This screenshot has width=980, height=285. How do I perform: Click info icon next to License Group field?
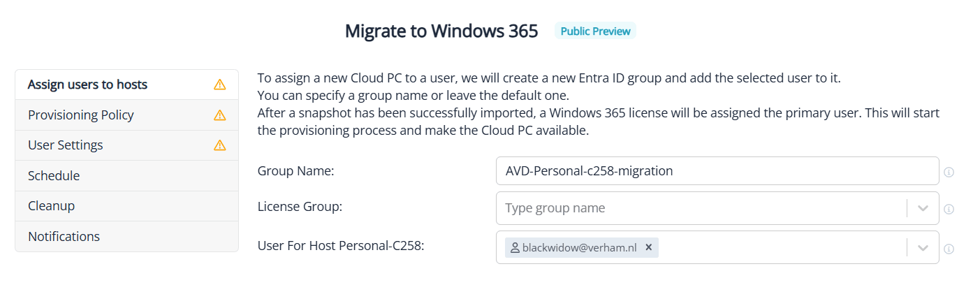click(x=949, y=209)
